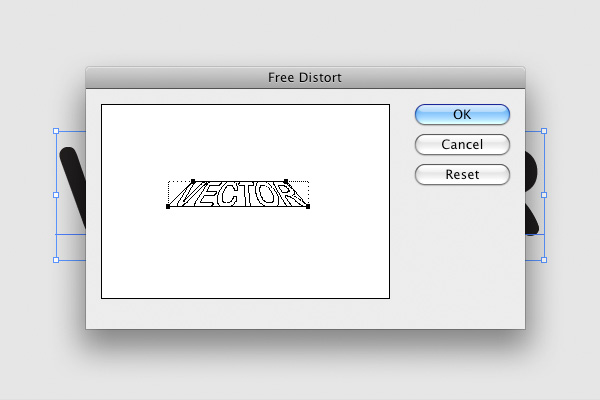Click top-right bounding box handle on canvas
Screen dimensions: 600x400
click(x=543, y=130)
